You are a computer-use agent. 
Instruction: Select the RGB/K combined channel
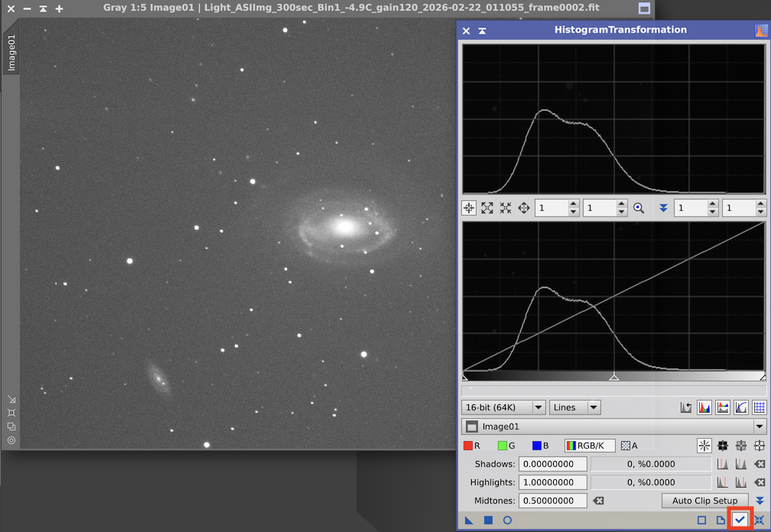pyautogui.click(x=589, y=446)
